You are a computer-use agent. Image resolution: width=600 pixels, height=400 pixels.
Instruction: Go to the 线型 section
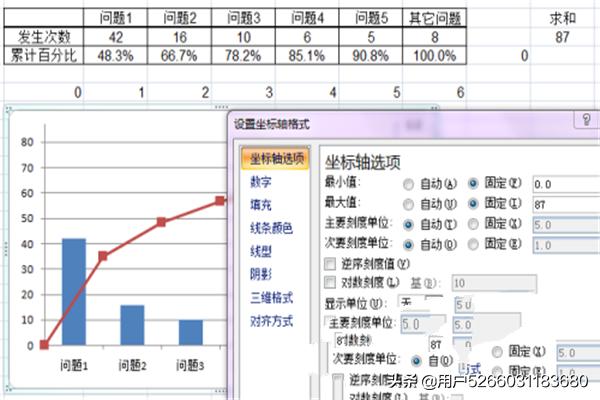(260, 251)
